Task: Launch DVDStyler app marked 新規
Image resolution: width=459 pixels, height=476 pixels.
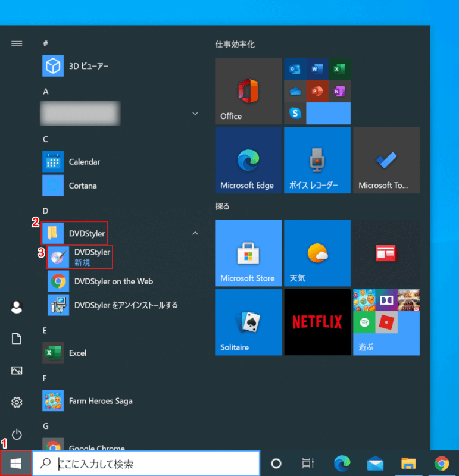Action: pos(80,257)
